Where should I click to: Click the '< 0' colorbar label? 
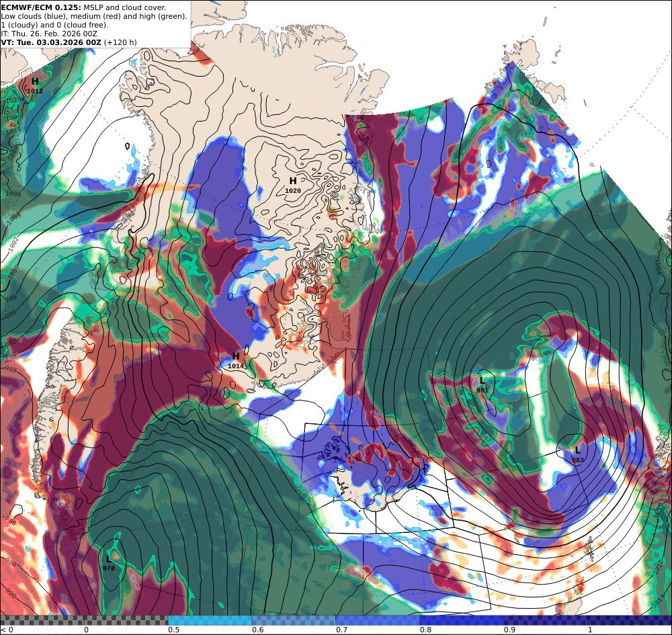click(7, 630)
